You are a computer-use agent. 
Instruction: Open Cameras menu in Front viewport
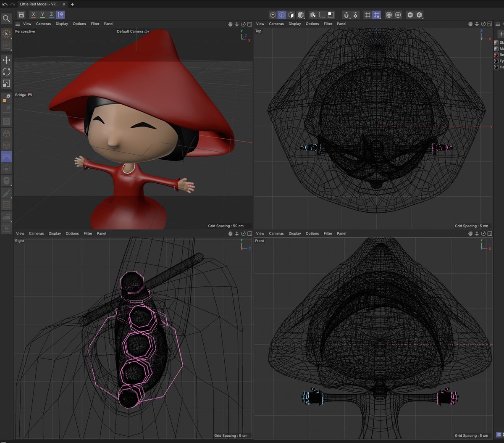(x=276, y=233)
